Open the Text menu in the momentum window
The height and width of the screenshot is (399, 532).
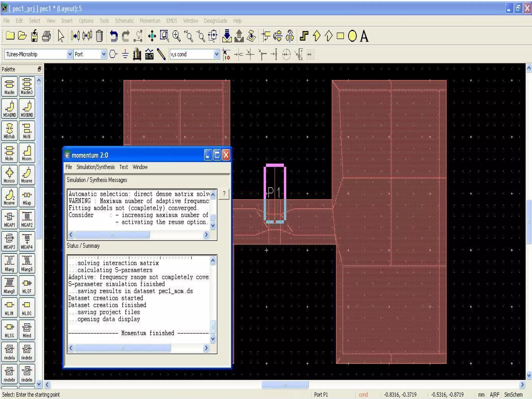(123, 167)
